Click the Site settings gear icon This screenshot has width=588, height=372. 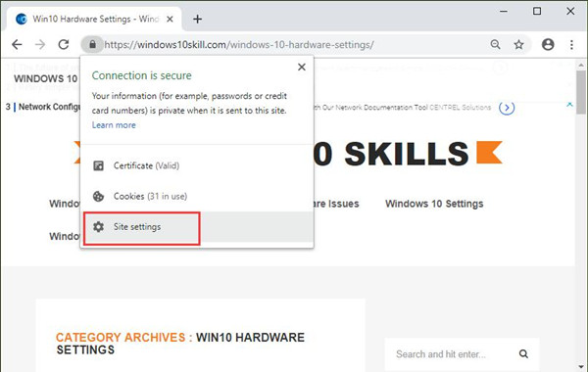tap(98, 227)
